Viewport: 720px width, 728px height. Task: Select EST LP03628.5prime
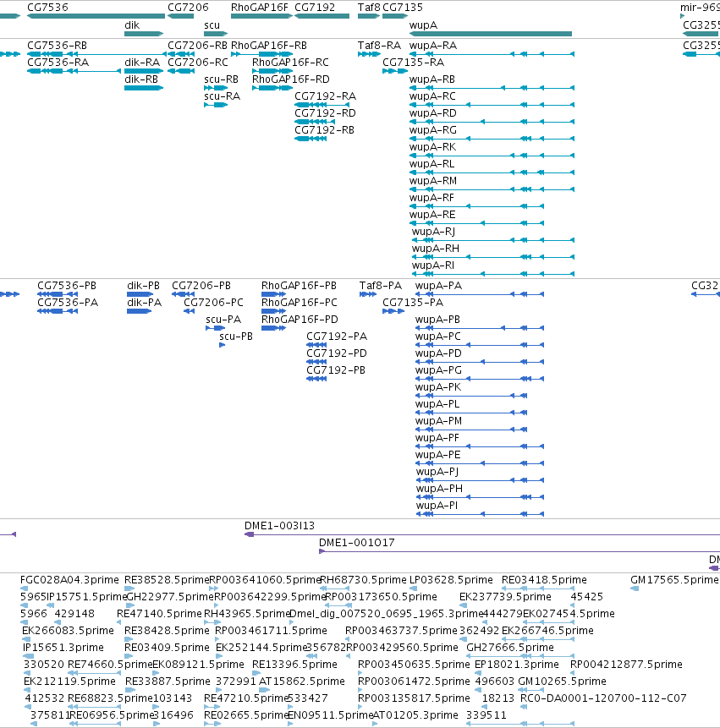coord(451,580)
